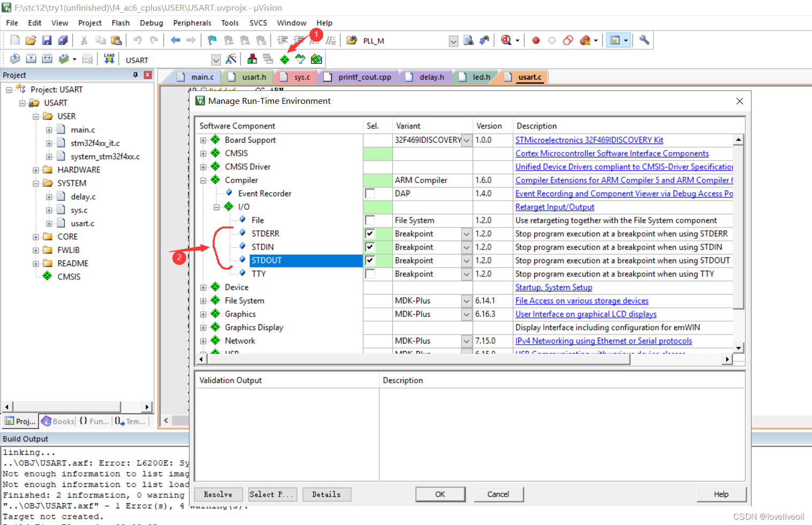The height and width of the screenshot is (525, 812).
Task: Open the Flash menu
Action: (x=120, y=23)
